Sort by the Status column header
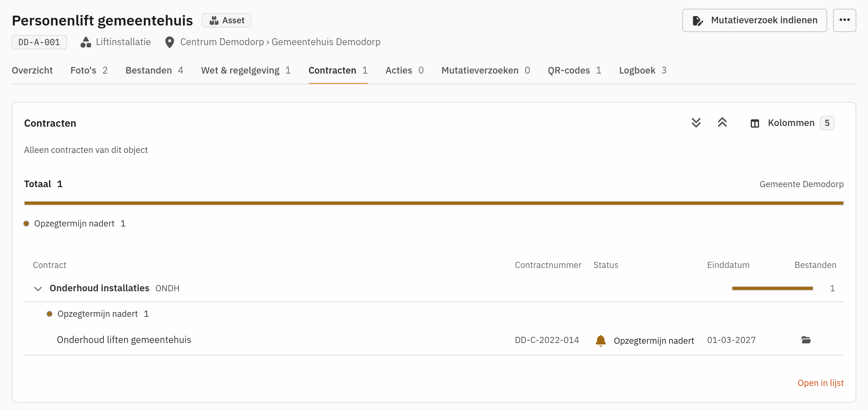The height and width of the screenshot is (410, 868). [605, 265]
